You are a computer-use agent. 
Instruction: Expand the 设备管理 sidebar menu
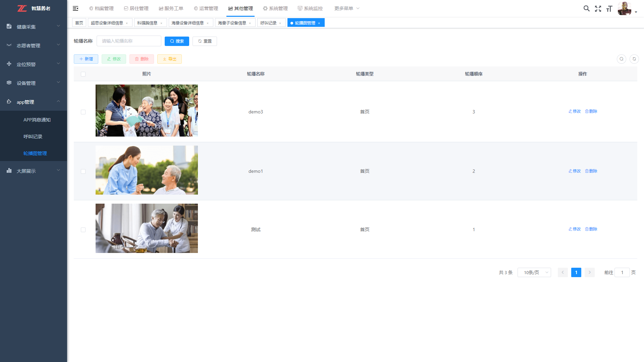tap(33, 83)
